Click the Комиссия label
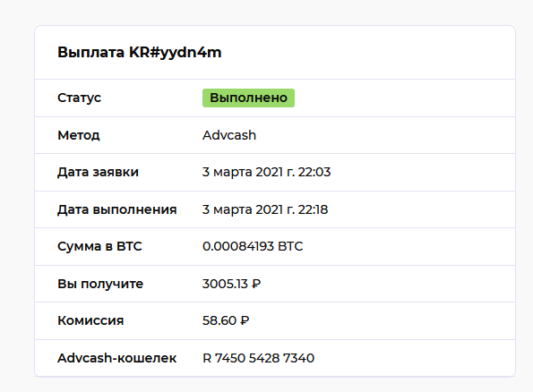The image size is (533, 392). click(x=90, y=320)
